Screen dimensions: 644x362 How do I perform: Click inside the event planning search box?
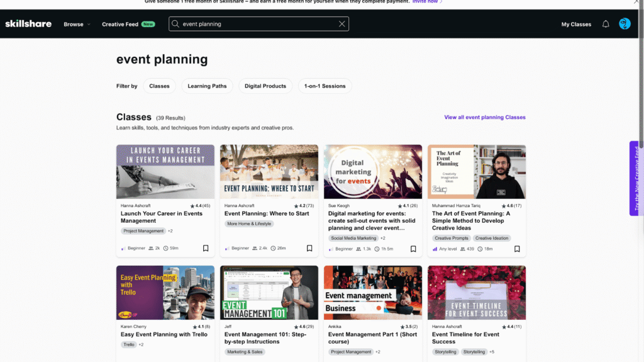(258, 24)
